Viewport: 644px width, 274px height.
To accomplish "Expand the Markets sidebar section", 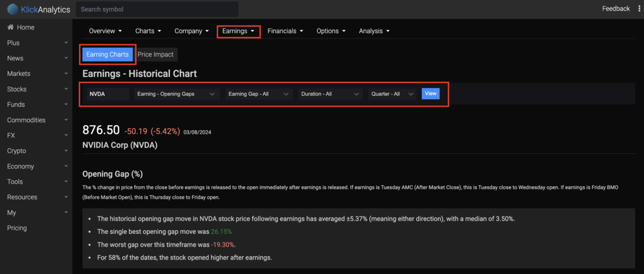I will point(37,74).
